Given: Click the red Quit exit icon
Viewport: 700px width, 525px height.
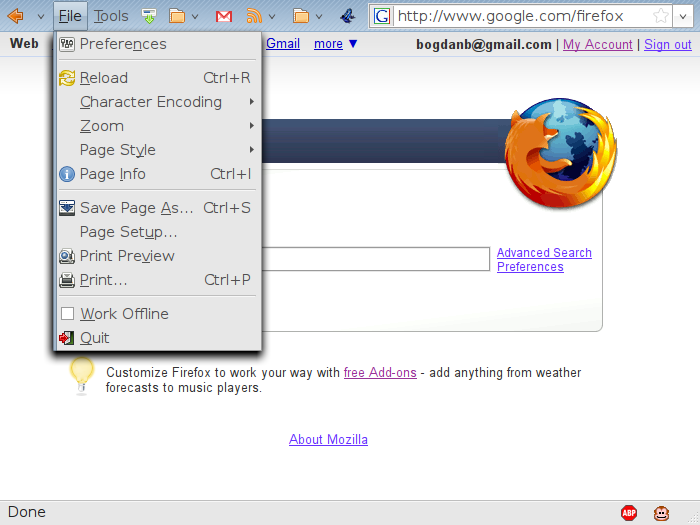Looking at the screenshot, I should point(67,338).
